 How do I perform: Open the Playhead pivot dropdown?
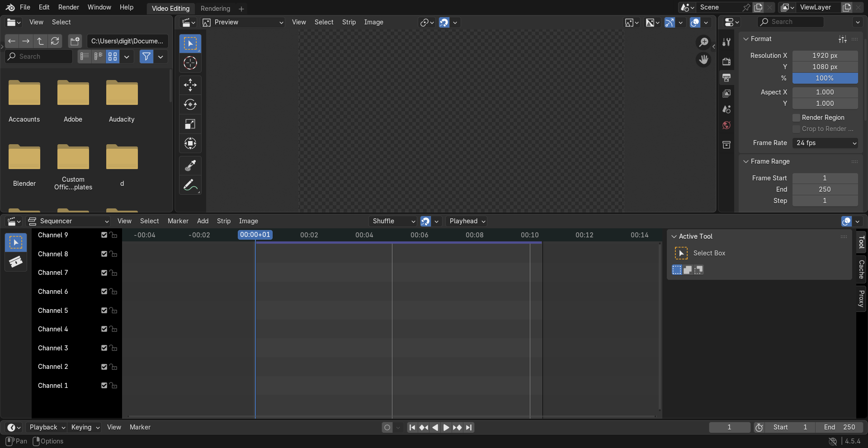[x=467, y=221]
